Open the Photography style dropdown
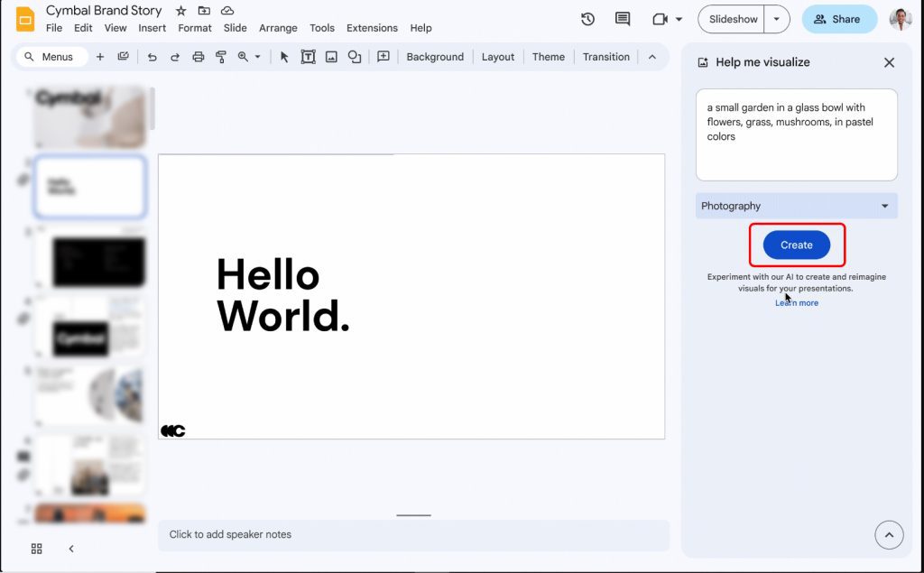The image size is (924, 573). pyautogui.click(x=796, y=206)
